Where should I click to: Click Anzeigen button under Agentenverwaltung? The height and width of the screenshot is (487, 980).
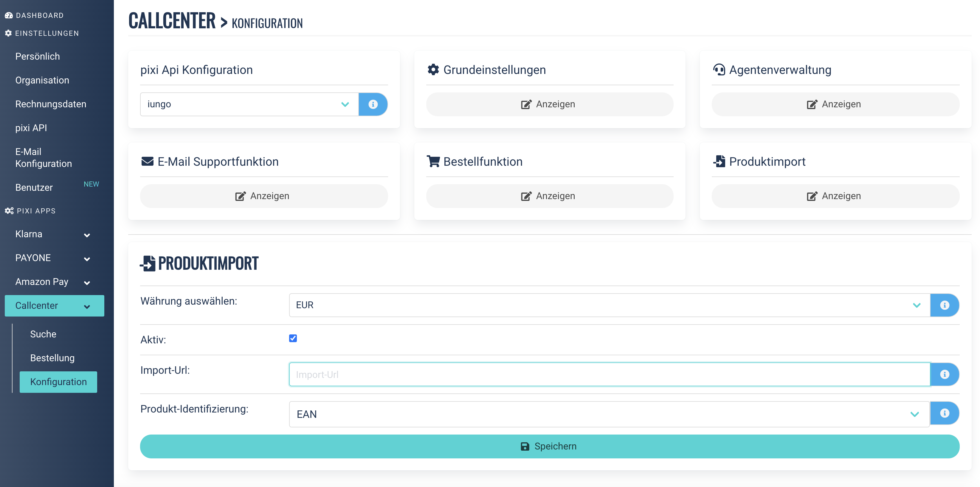835,104
